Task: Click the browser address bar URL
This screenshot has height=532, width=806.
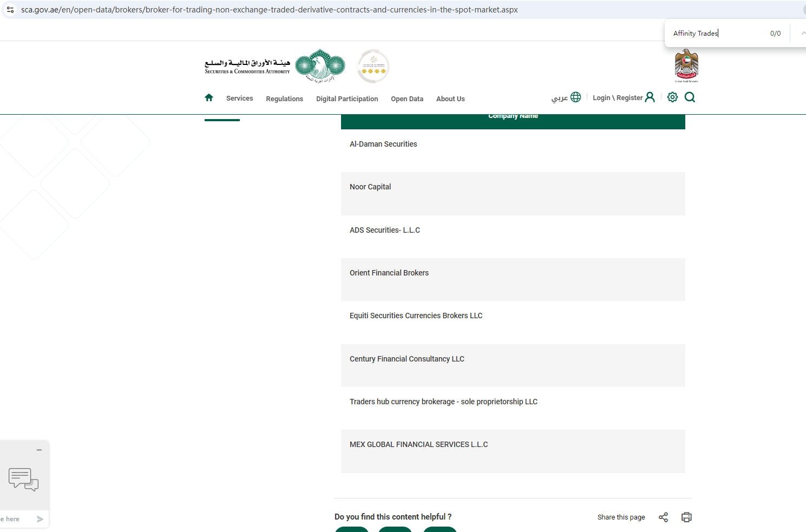Action: [x=270, y=10]
